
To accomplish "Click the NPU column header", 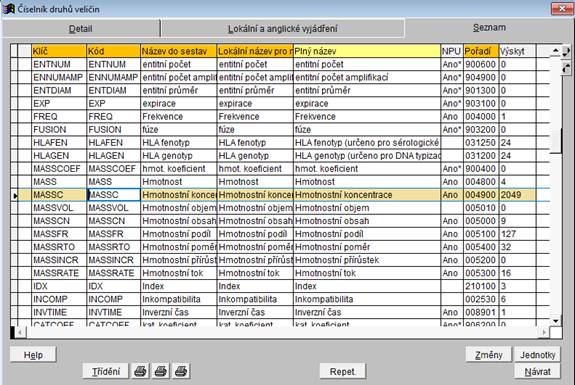I will pyautogui.click(x=452, y=51).
